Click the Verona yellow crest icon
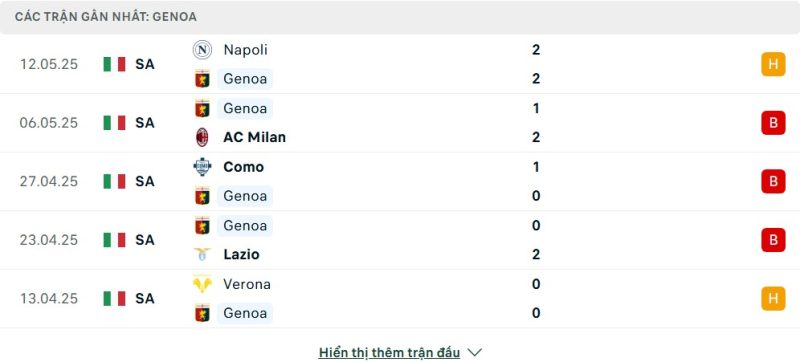 pyautogui.click(x=202, y=284)
